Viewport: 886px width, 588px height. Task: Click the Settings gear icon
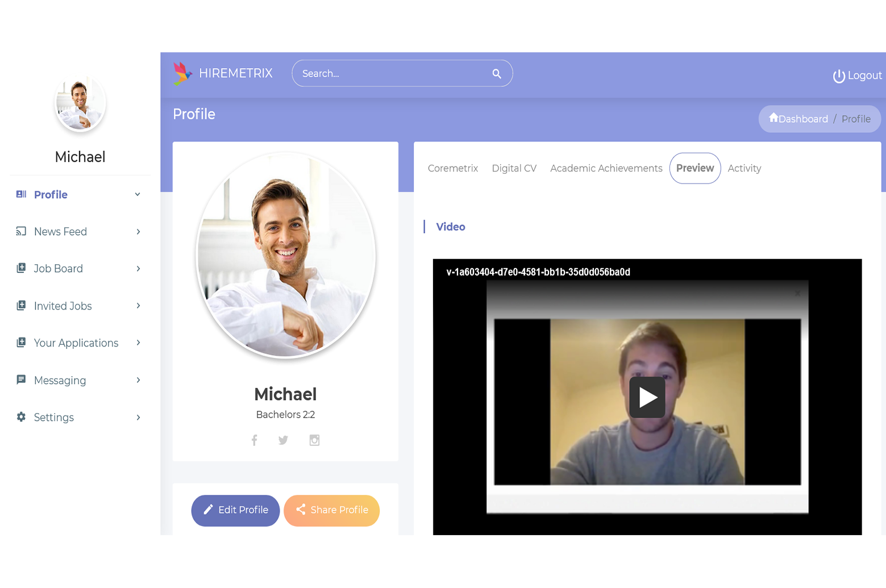tap(21, 417)
